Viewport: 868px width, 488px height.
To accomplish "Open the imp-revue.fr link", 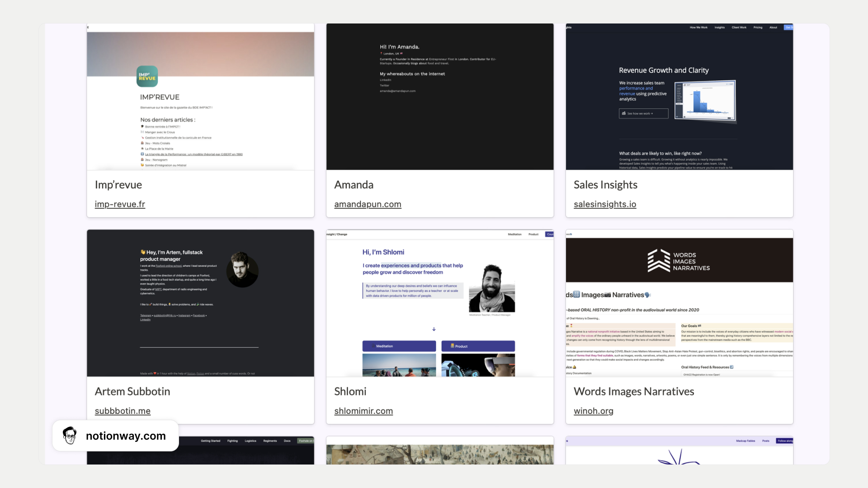I will (x=120, y=204).
